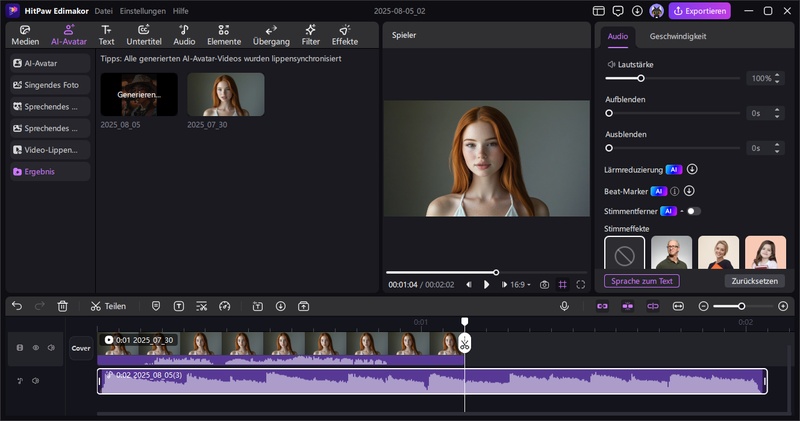The width and height of the screenshot is (800, 421).
Task: Play the video in the player
Action: pos(486,285)
